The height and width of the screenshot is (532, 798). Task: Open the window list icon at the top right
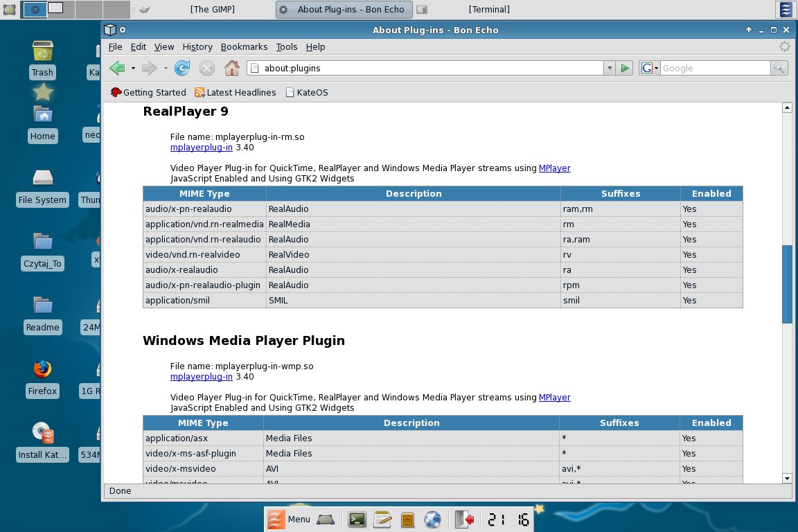(786, 9)
